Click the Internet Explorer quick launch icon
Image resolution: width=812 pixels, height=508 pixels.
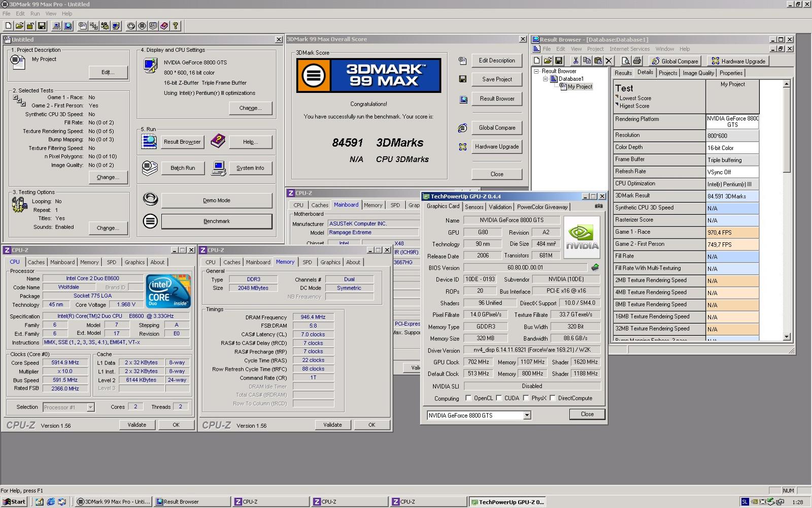click(51, 502)
